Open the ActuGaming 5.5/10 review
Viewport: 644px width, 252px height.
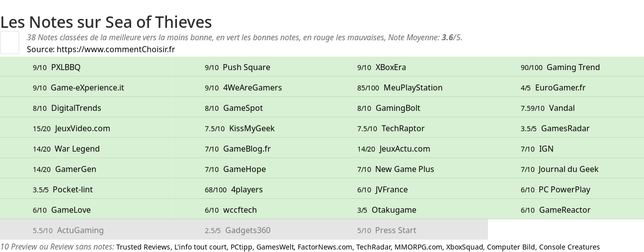[80, 230]
